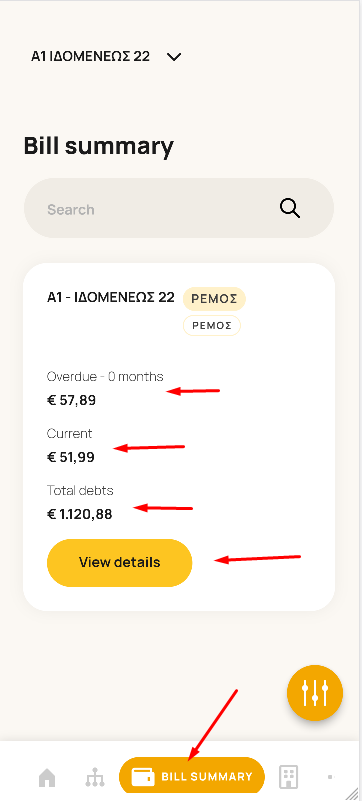The height and width of the screenshot is (801, 362).
Task: Expand the A1 ΙΔΟΜΕΝΕΩΣ 22 dropdown chevron
Action: (x=174, y=57)
